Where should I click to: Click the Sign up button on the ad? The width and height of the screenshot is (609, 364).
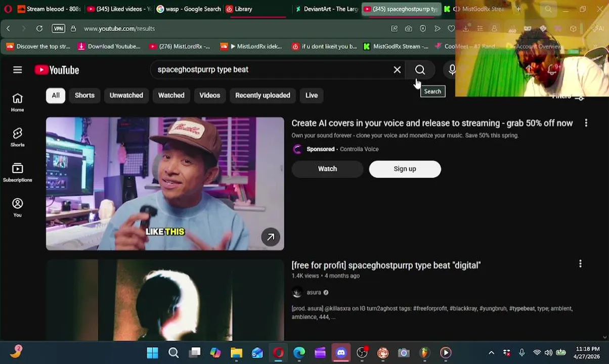click(x=405, y=169)
